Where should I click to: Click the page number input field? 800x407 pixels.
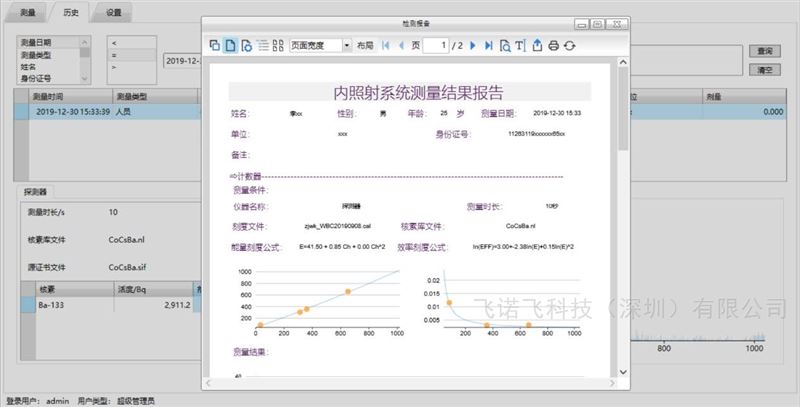pyautogui.click(x=436, y=45)
